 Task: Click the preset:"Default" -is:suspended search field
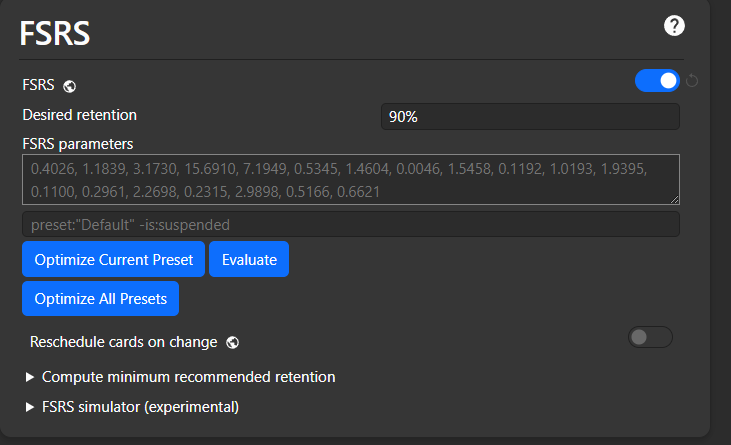(x=351, y=225)
